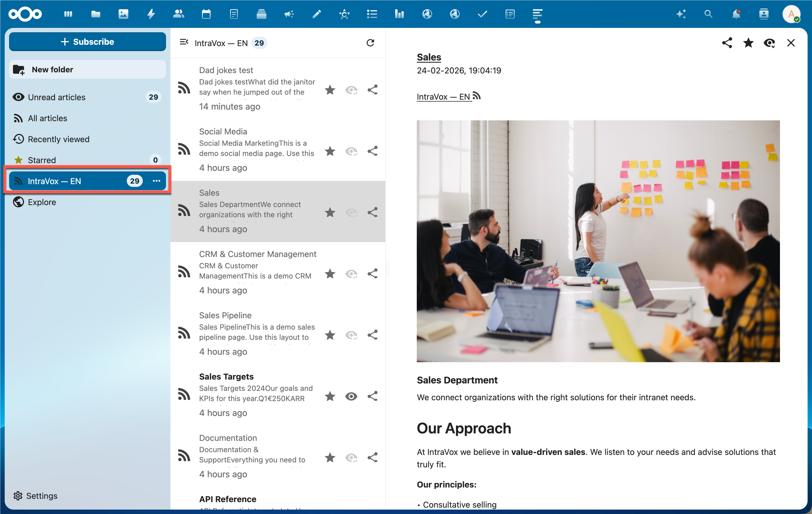Click the Sales article meeting photo
The width and height of the screenshot is (812, 514).
pyautogui.click(x=598, y=241)
